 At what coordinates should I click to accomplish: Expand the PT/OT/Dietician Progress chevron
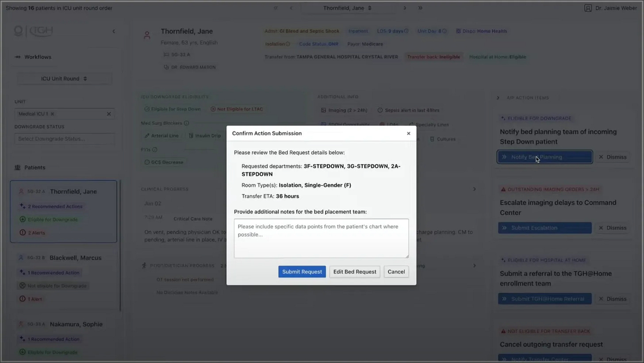[x=474, y=266]
